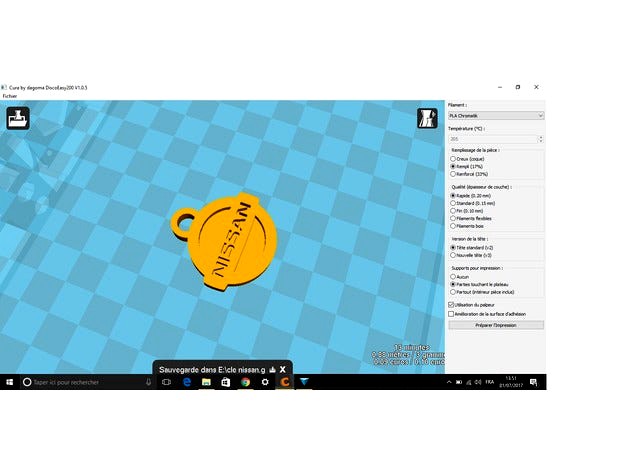Close the save notification with the X

coord(283,369)
